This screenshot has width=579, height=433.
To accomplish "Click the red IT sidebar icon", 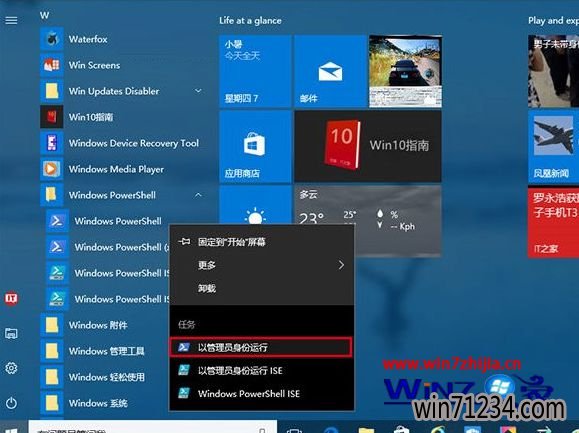I will tap(11, 298).
